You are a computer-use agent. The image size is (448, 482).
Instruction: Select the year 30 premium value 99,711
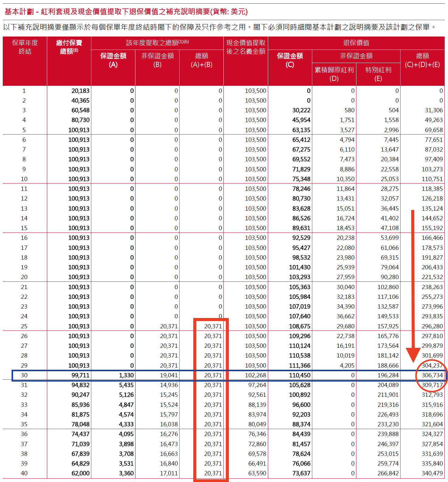80,375
